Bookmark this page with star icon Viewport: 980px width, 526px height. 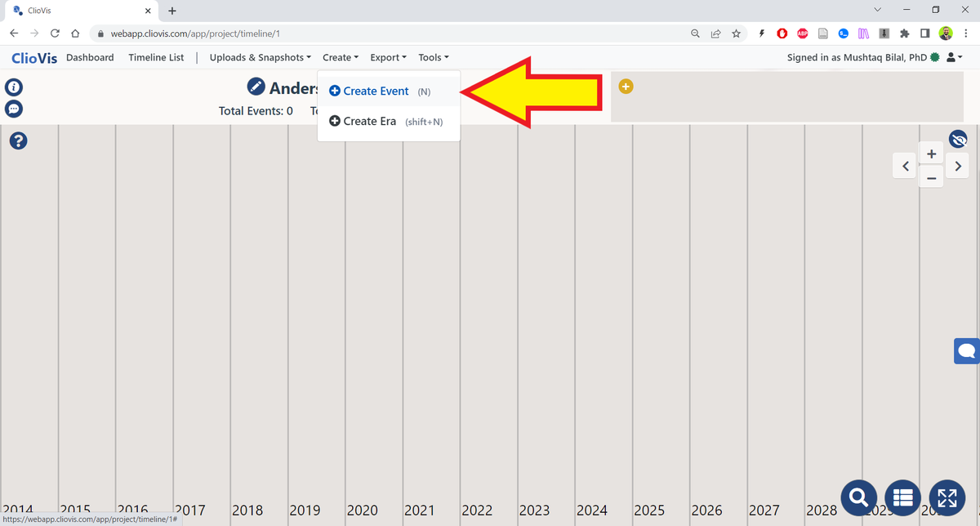pyautogui.click(x=736, y=33)
